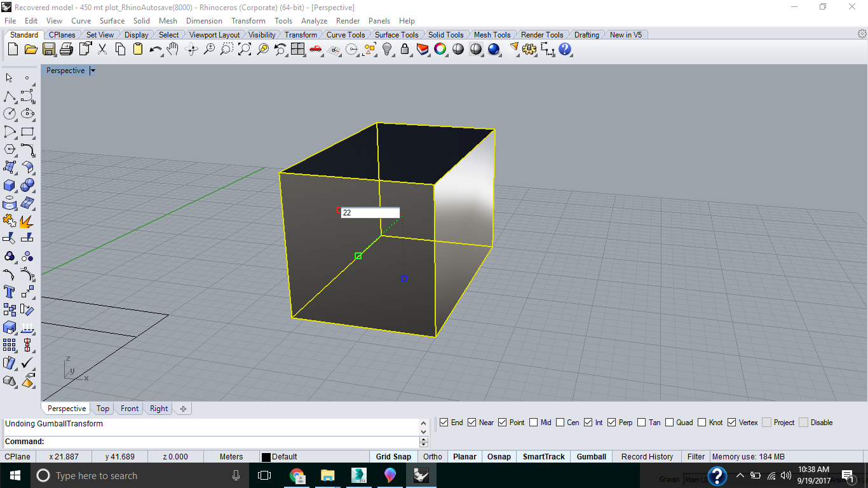Toggle Ortho in the status bar
Viewport: 868px width, 488px height.
click(432, 456)
